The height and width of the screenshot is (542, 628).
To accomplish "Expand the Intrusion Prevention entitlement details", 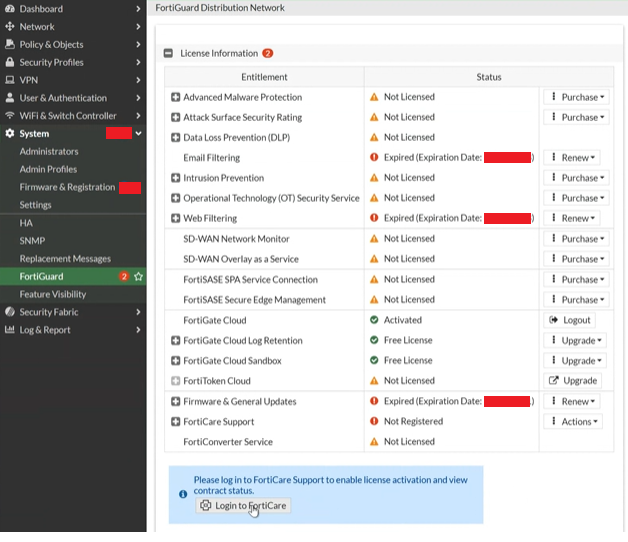I will pos(176,178).
